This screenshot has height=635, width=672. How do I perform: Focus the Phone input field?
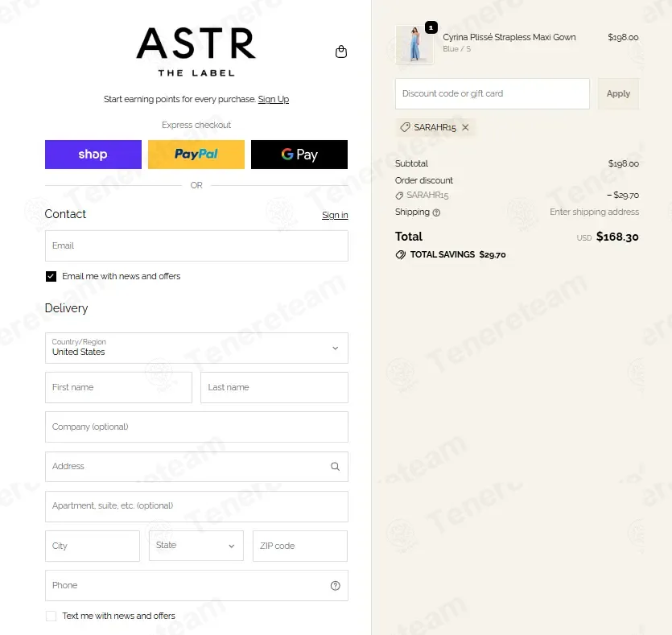pyautogui.click(x=196, y=586)
